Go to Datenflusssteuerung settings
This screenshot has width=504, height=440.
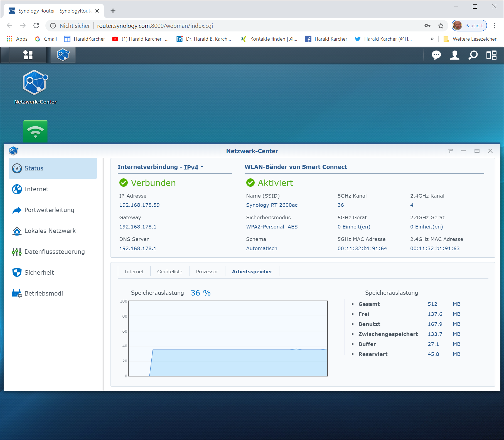pos(55,252)
